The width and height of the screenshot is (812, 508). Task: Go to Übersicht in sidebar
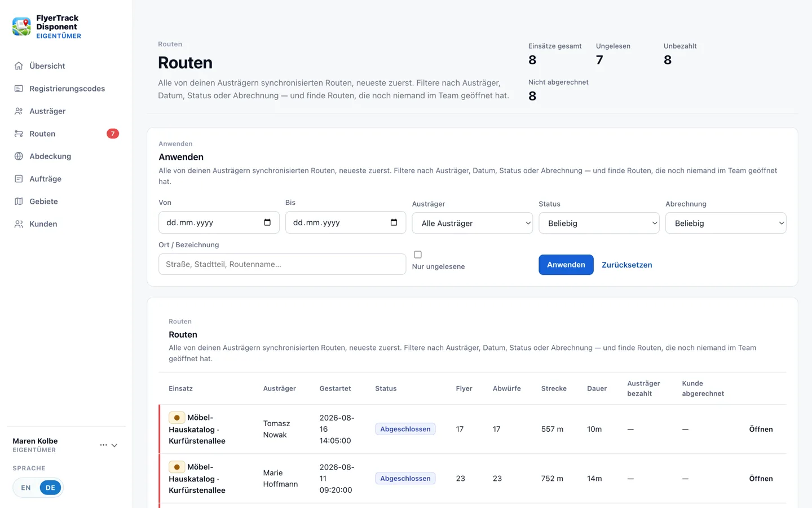[x=67, y=66]
